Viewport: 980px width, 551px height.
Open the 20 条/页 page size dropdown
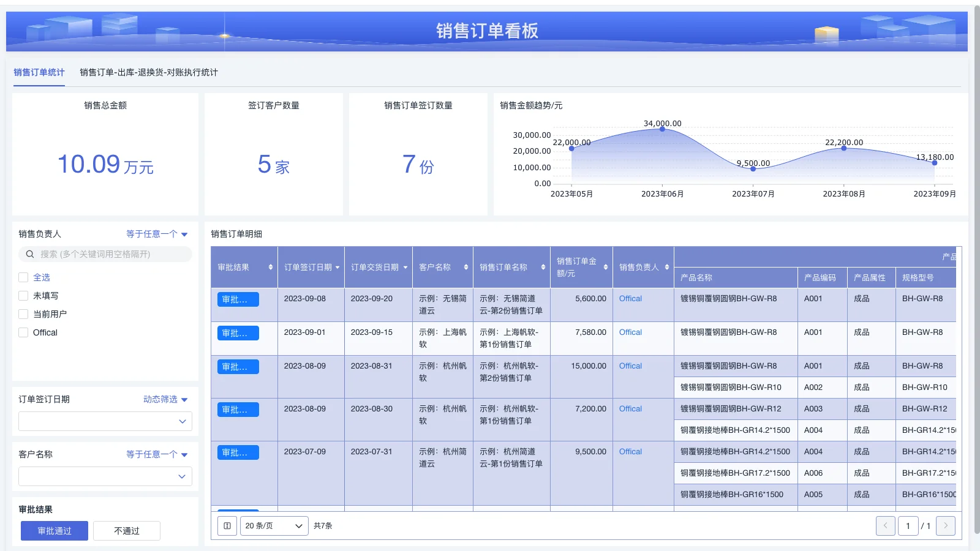click(274, 526)
